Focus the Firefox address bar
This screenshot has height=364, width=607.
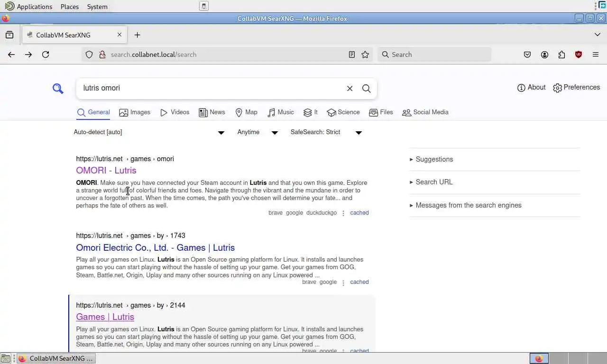point(227,55)
